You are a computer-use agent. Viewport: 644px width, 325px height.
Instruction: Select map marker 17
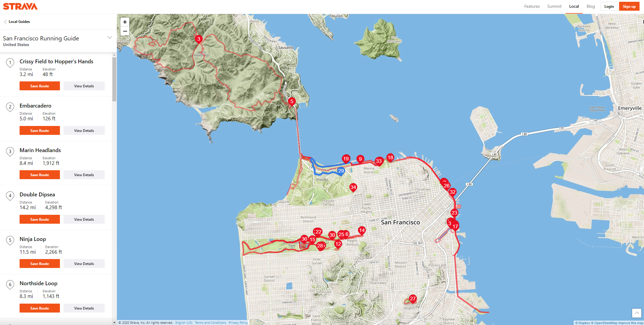(455, 227)
